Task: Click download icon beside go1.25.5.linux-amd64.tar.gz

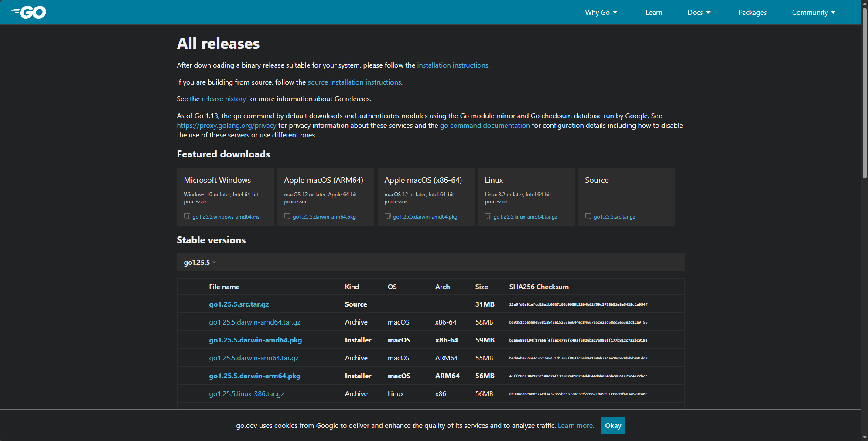Action: pos(488,216)
